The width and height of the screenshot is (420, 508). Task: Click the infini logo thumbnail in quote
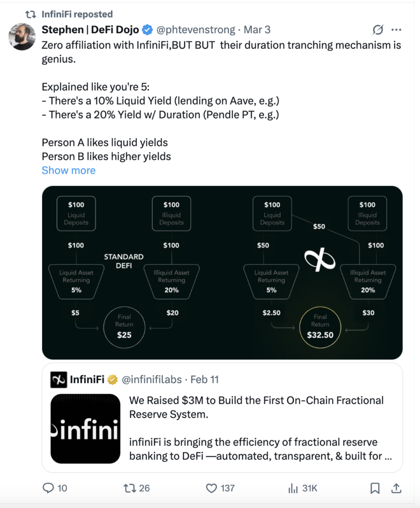85,428
